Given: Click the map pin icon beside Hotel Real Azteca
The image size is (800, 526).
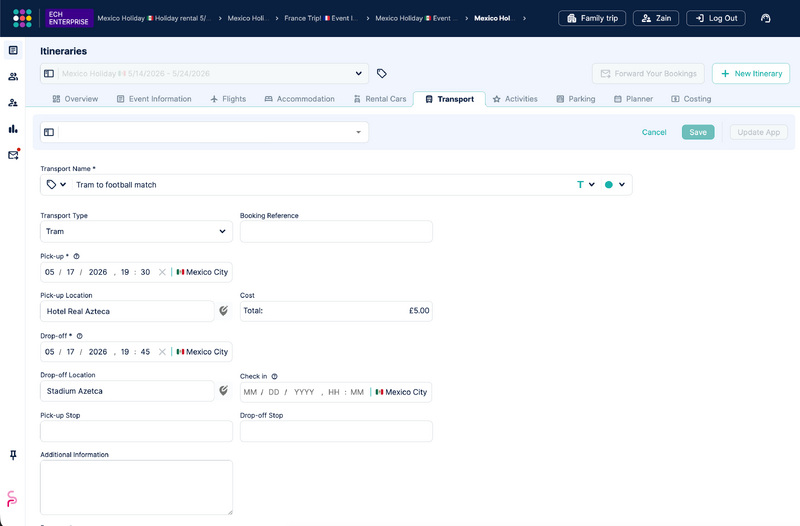Looking at the screenshot, I should pyautogui.click(x=223, y=311).
